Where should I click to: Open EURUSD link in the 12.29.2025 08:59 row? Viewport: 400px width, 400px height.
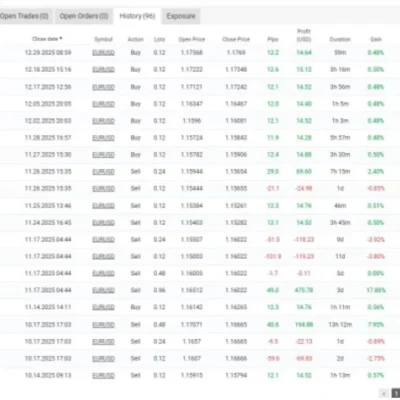103,53
